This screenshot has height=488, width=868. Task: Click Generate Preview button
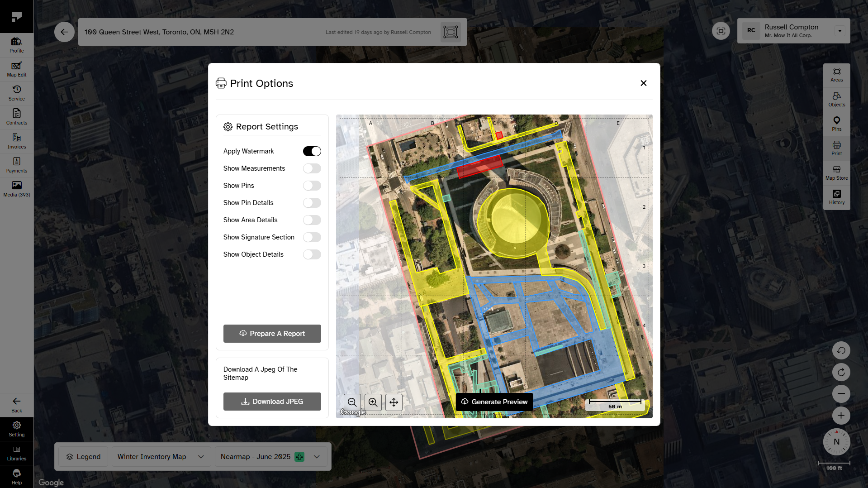[494, 402]
